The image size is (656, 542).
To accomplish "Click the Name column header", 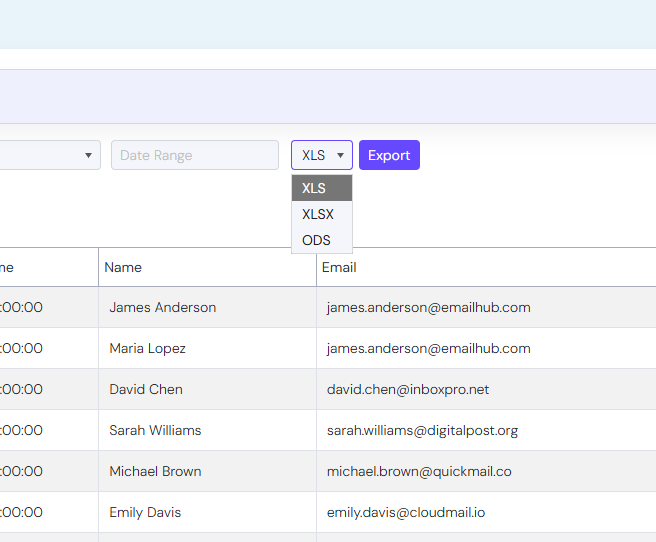I will pyautogui.click(x=208, y=267).
